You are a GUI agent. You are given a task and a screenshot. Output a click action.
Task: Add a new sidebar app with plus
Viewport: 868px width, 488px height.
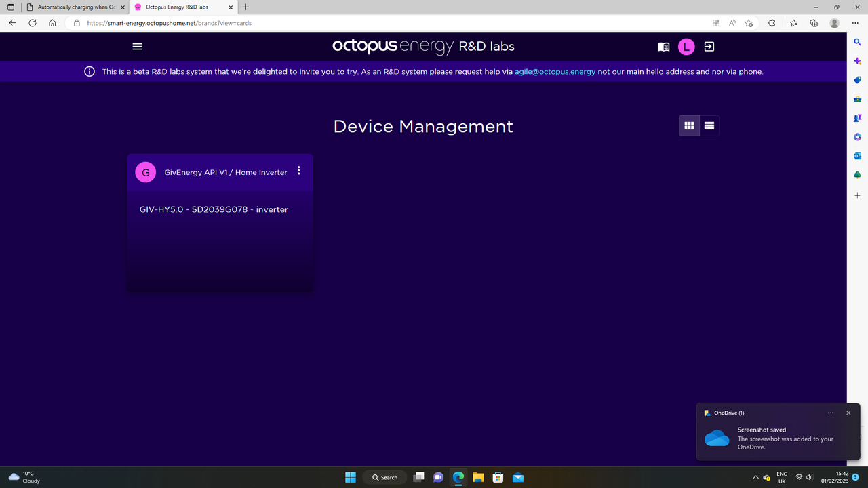857,195
